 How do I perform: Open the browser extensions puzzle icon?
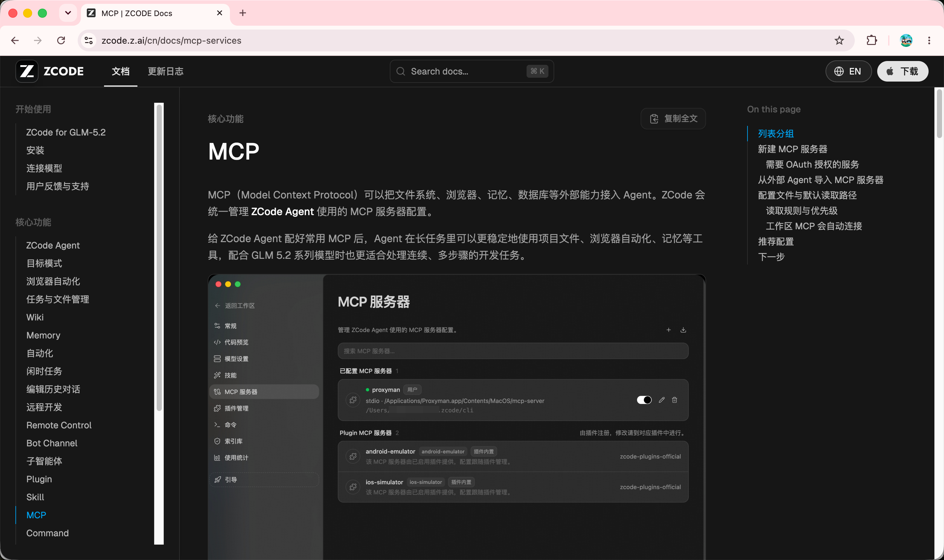coord(871,40)
